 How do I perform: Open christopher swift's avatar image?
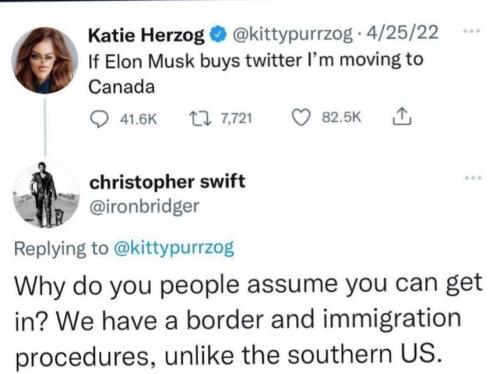(46, 195)
